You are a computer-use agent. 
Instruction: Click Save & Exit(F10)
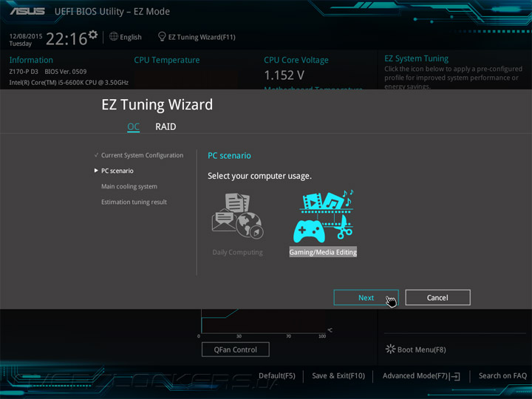[338, 376]
